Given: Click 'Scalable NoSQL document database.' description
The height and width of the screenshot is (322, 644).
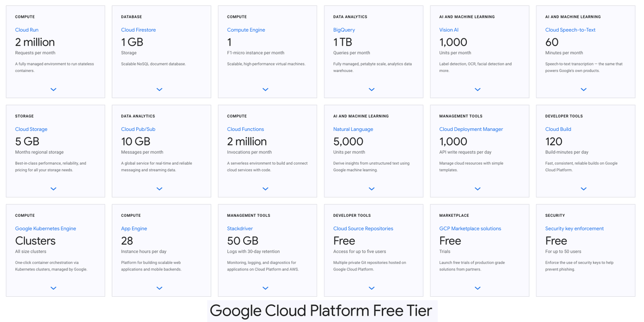Looking at the screenshot, I should coord(153,64).
